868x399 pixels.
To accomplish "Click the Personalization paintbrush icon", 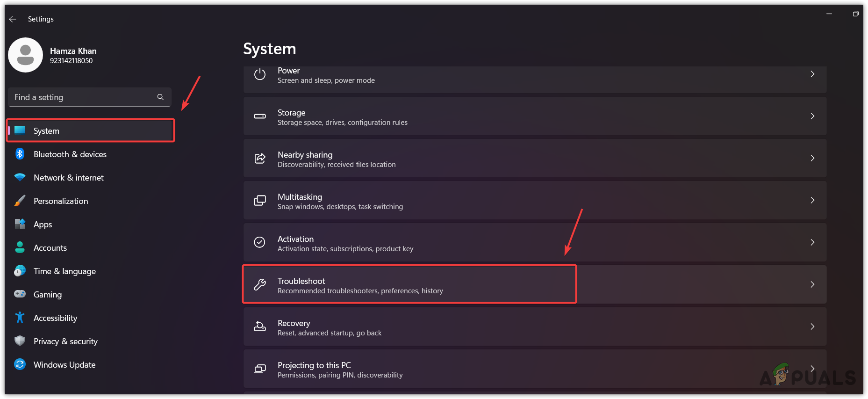I will coord(20,201).
